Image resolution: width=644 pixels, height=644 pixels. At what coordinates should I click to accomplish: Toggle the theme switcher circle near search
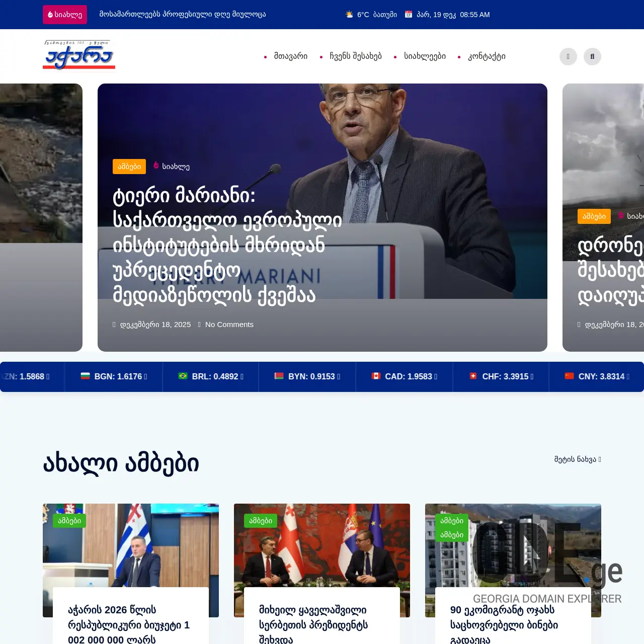coord(568,56)
